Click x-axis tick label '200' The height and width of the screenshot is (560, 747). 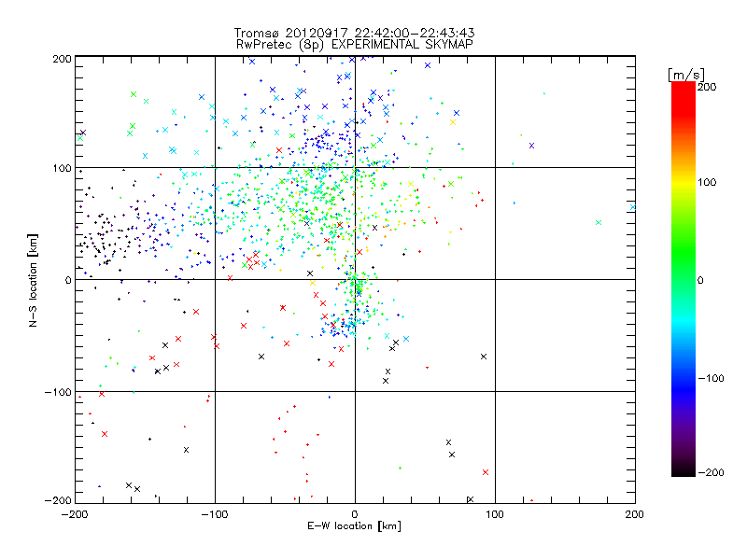pyautogui.click(x=635, y=514)
